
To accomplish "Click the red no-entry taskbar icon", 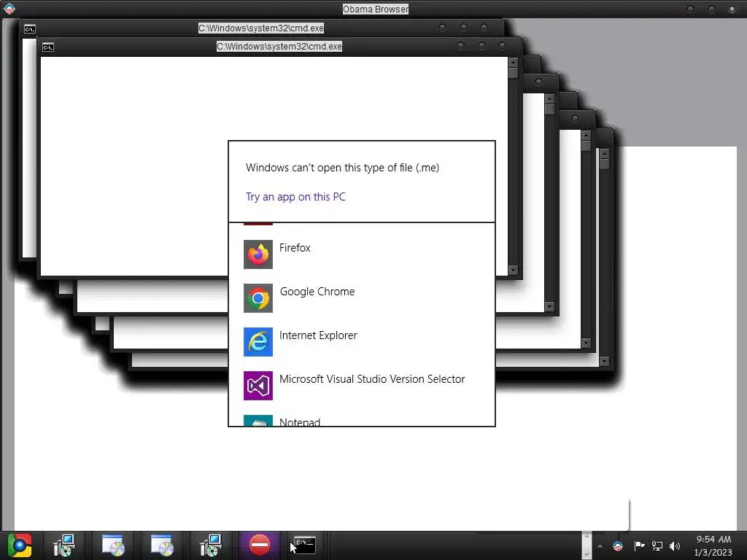I will pyautogui.click(x=260, y=545).
